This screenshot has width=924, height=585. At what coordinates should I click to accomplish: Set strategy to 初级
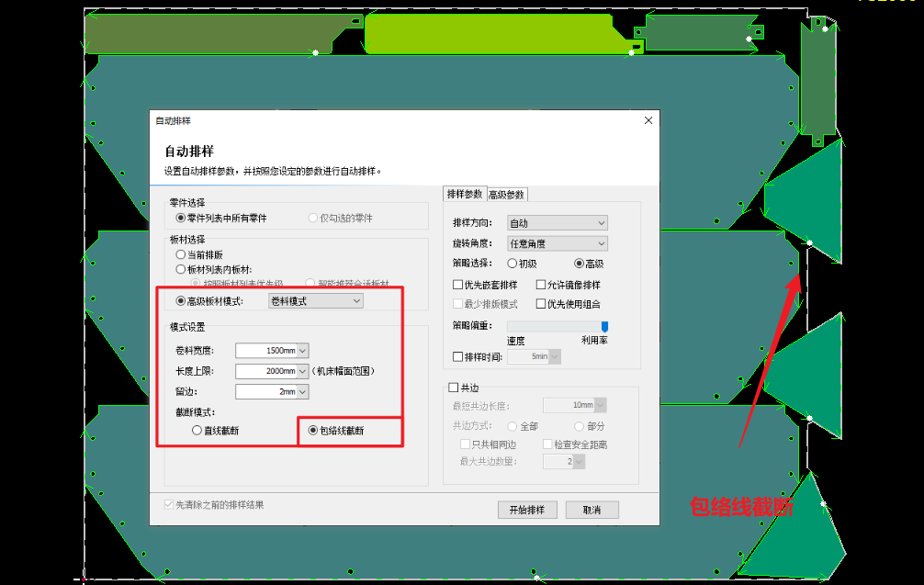click(x=513, y=264)
